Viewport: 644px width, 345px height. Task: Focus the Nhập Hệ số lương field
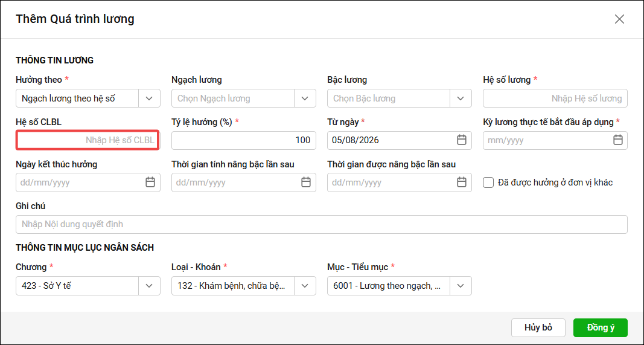coord(555,98)
